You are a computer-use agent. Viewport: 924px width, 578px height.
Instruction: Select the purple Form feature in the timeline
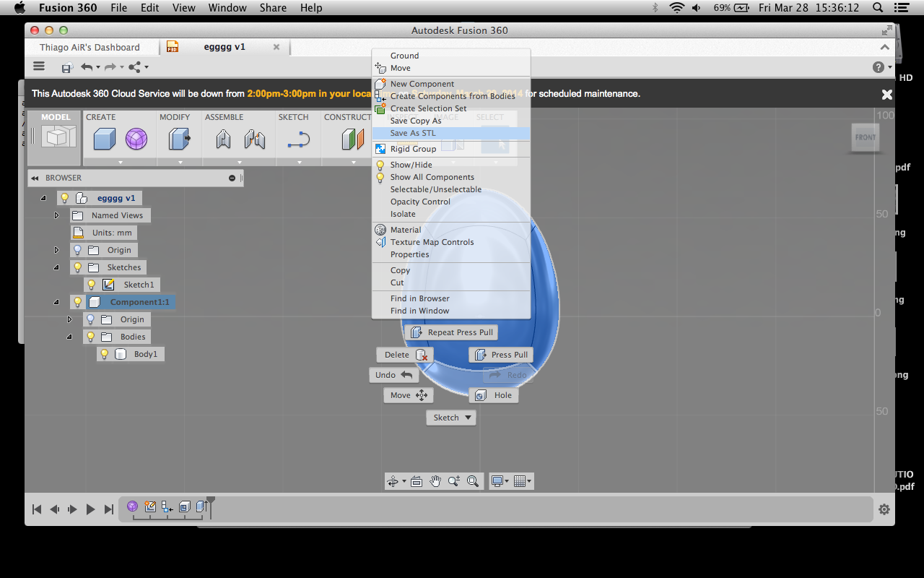pyautogui.click(x=133, y=506)
